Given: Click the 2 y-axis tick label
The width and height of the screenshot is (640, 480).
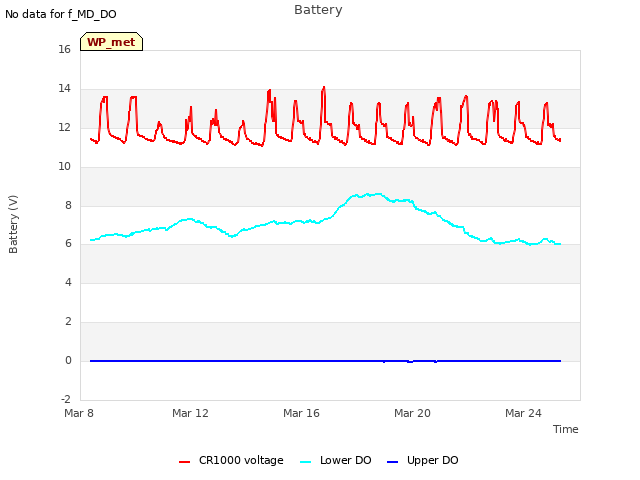Looking at the screenshot, I should pos(68,322).
